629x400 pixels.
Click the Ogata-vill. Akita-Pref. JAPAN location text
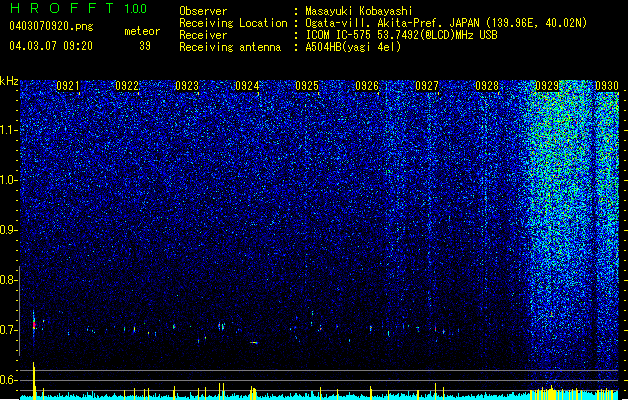(446, 23)
